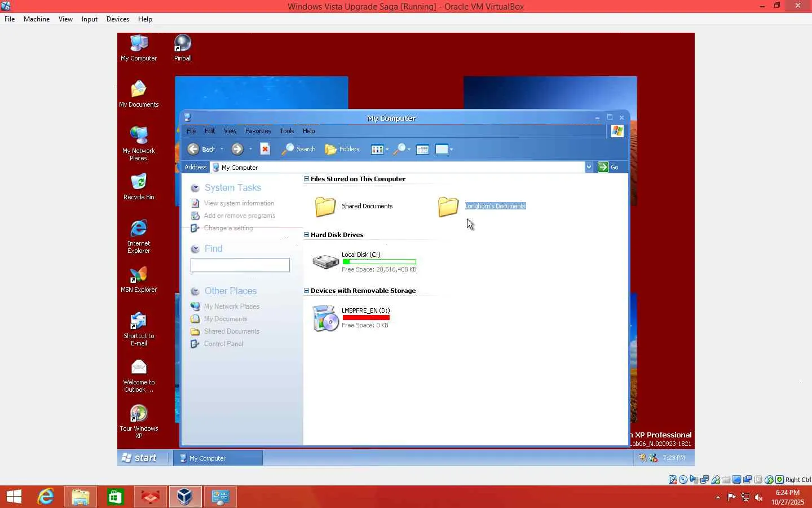Select Local Disk (C:) drive
Screen dimensions: 812x508
click(364, 262)
